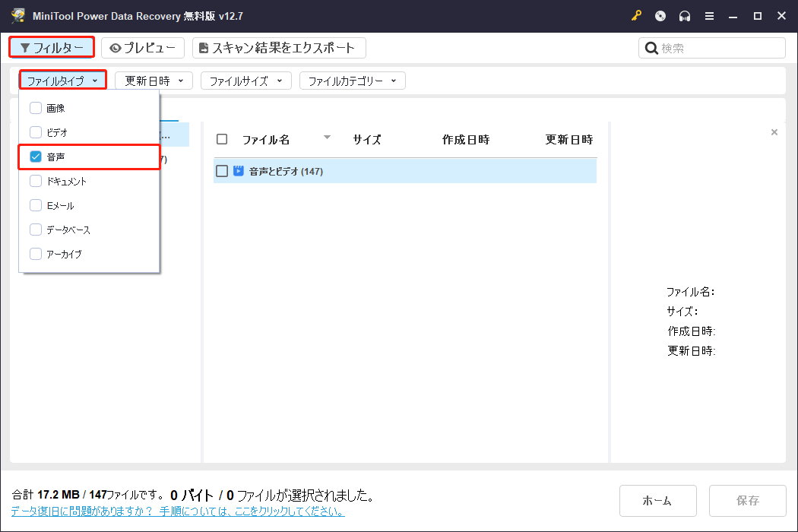Image resolution: width=798 pixels, height=532 pixels.
Task: Open the 更新日時 dropdown
Action: pos(153,80)
